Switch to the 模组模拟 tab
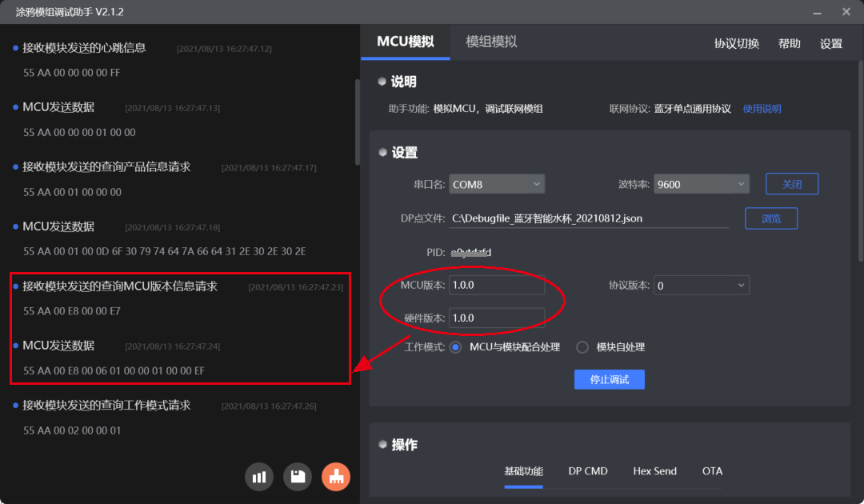This screenshot has width=864, height=504. click(x=491, y=42)
